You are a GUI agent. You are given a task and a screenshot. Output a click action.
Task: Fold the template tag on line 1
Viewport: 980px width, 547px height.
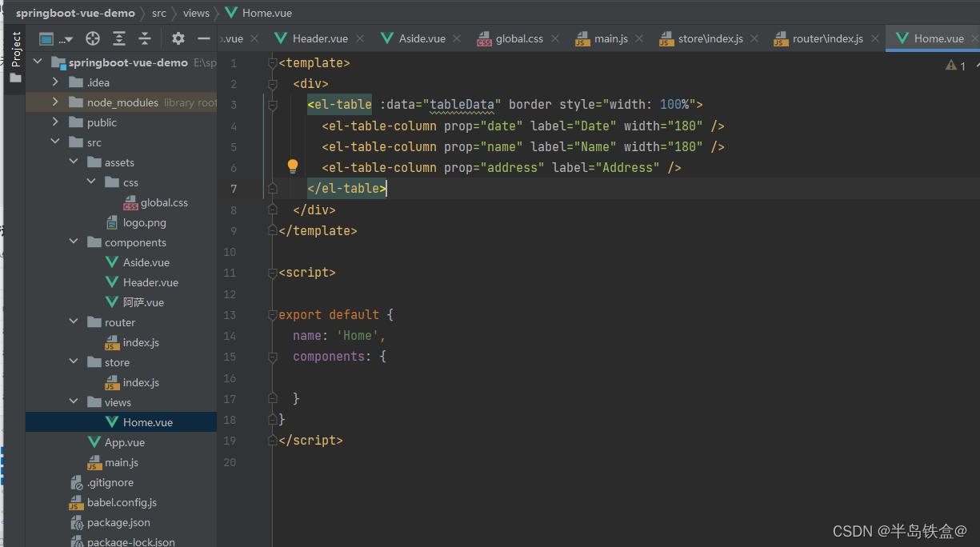[x=273, y=62]
